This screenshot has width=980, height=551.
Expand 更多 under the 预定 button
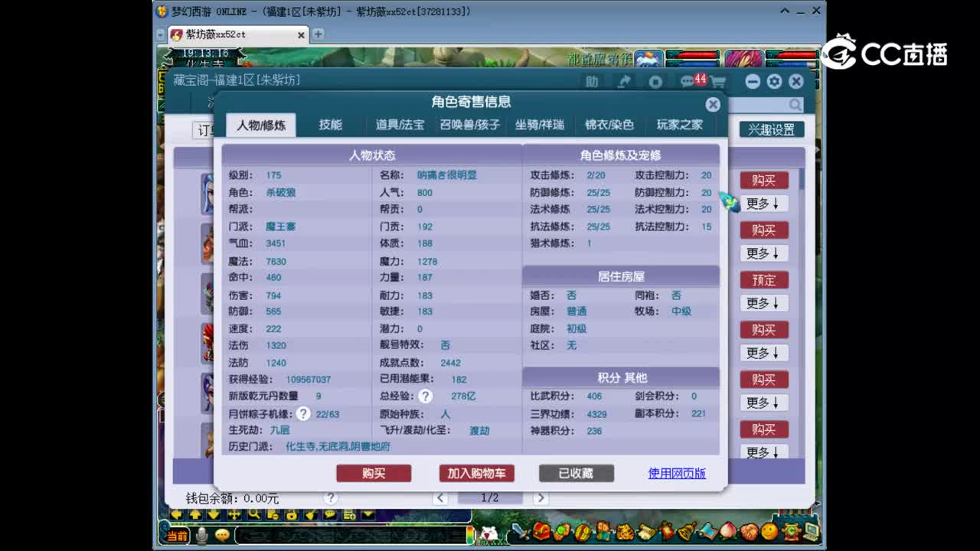click(x=763, y=303)
